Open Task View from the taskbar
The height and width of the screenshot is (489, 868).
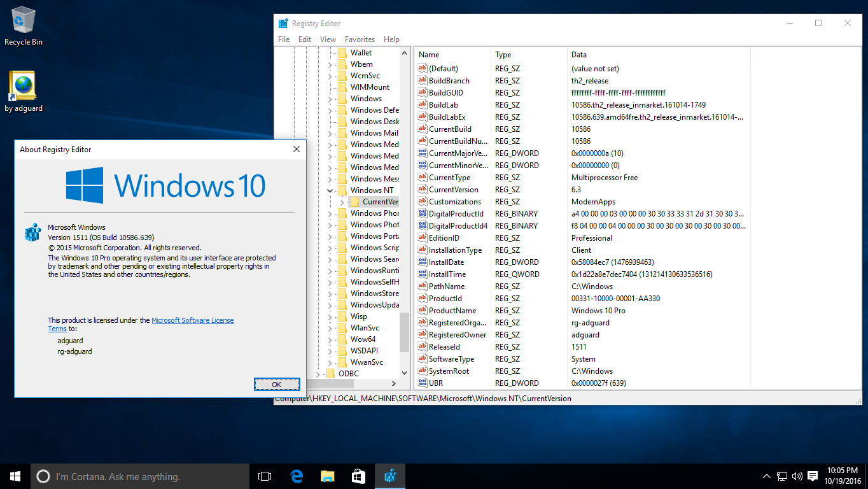point(265,476)
